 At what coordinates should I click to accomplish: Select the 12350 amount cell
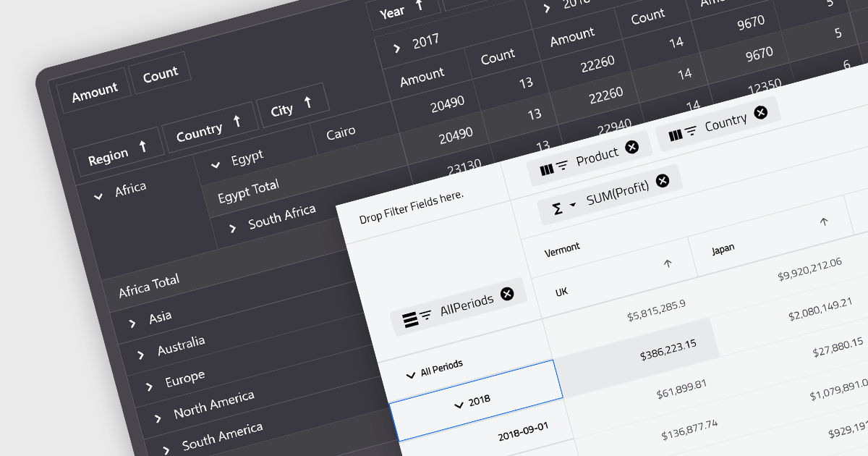tap(765, 88)
